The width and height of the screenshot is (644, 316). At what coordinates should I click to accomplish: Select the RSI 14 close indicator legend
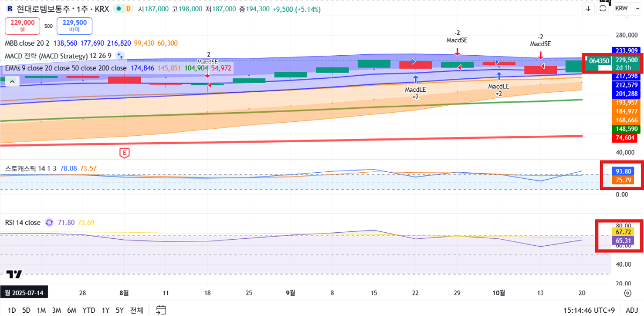coord(23,222)
